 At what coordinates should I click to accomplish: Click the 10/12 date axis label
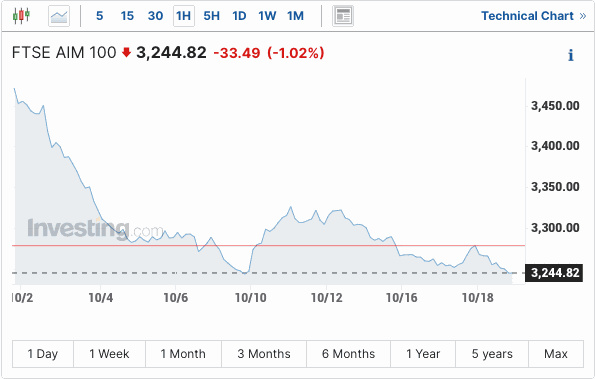pos(326,298)
